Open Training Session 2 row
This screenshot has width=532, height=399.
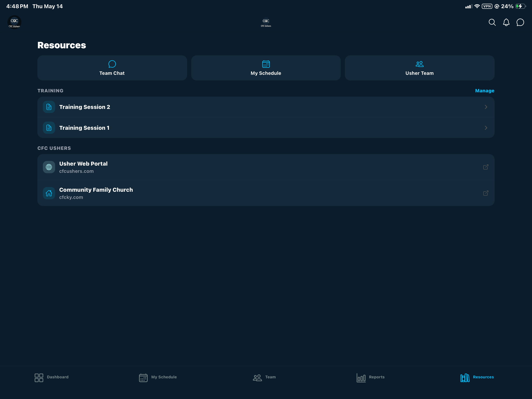point(266,107)
